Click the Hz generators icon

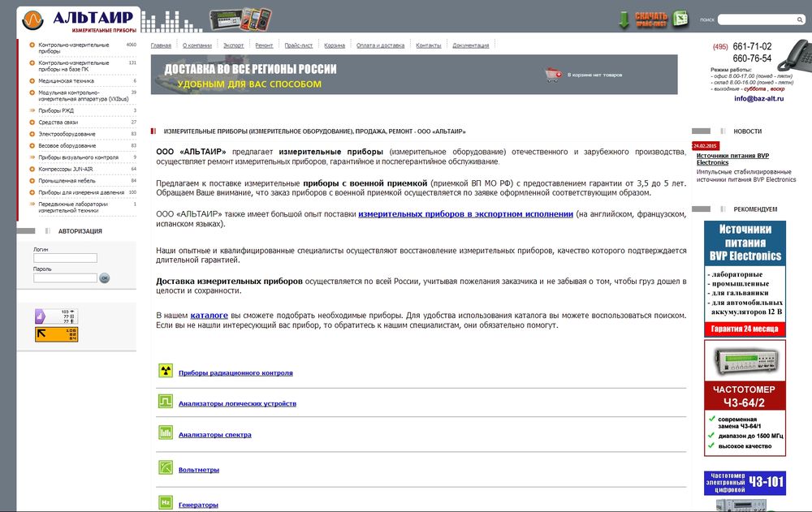click(x=165, y=502)
